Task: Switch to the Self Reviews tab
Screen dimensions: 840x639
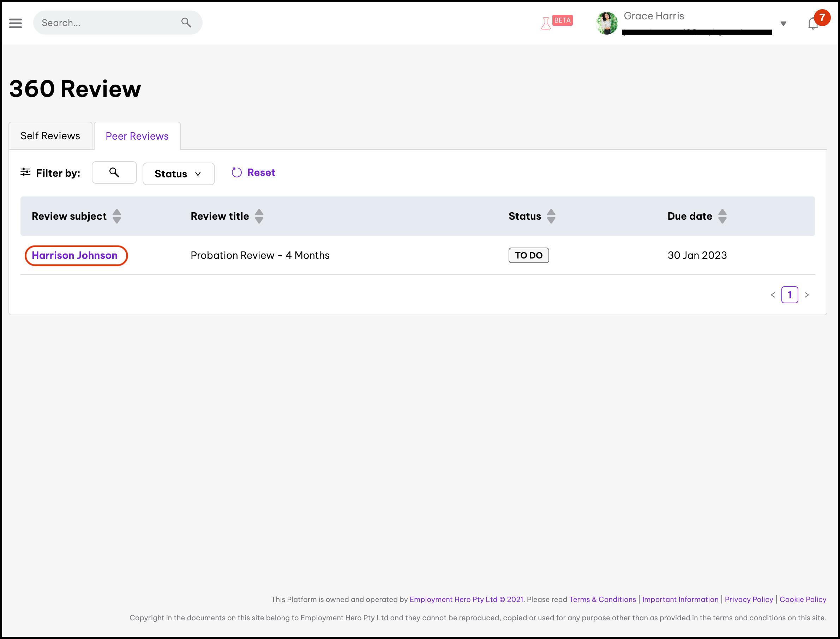Action: [x=50, y=136]
